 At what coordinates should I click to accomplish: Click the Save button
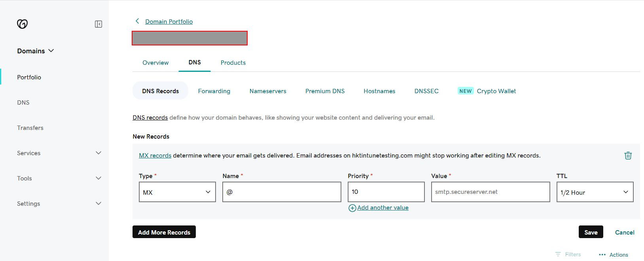click(591, 232)
